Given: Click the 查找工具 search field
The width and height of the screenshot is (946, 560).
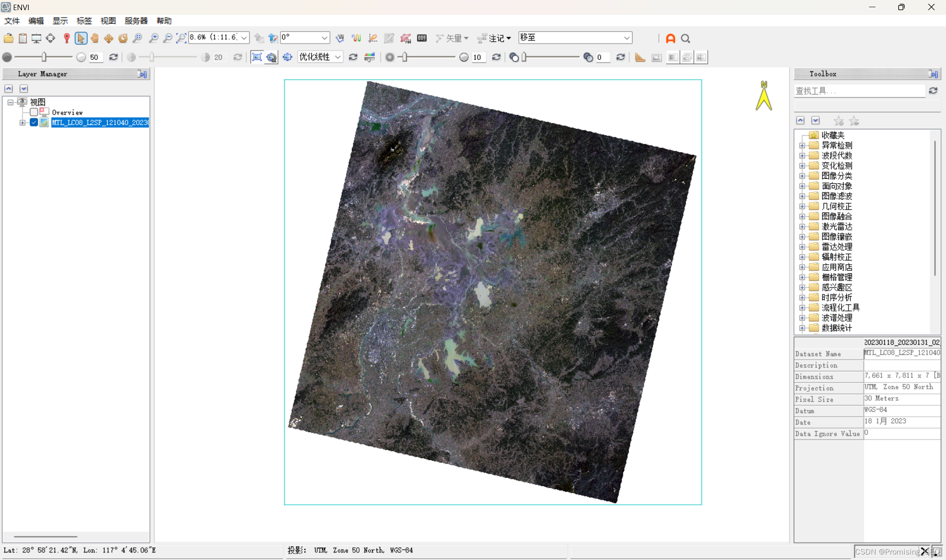Looking at the screenshot, I should tap(859, 91).
